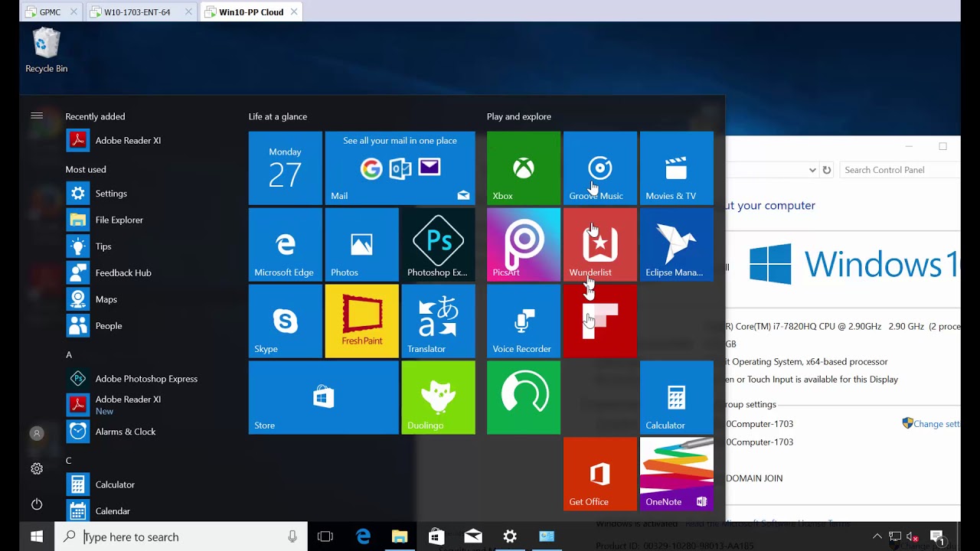Open the Store tile
This screenshot has height=551, width=980.
click(x=324, y=398)
